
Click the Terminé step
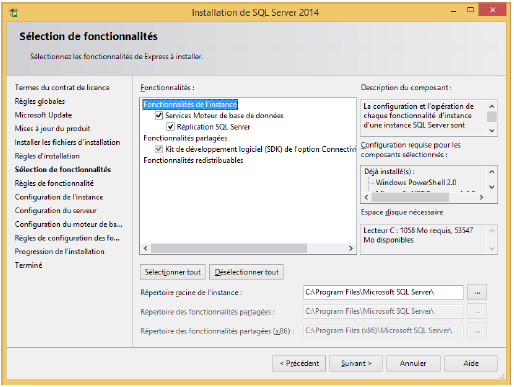pyautogui.click(x=28, y=265)
